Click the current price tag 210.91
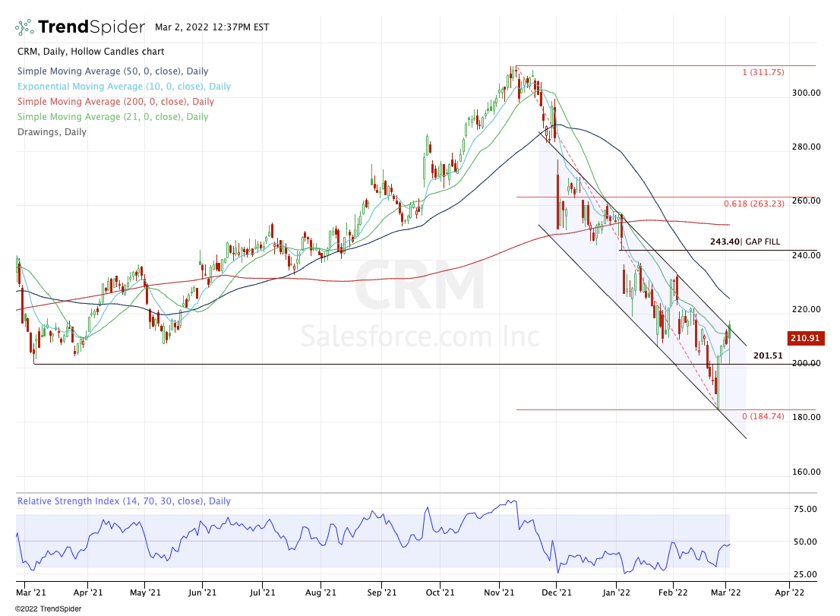The height and width of the screenshot is (616, 840). point(805,338)
